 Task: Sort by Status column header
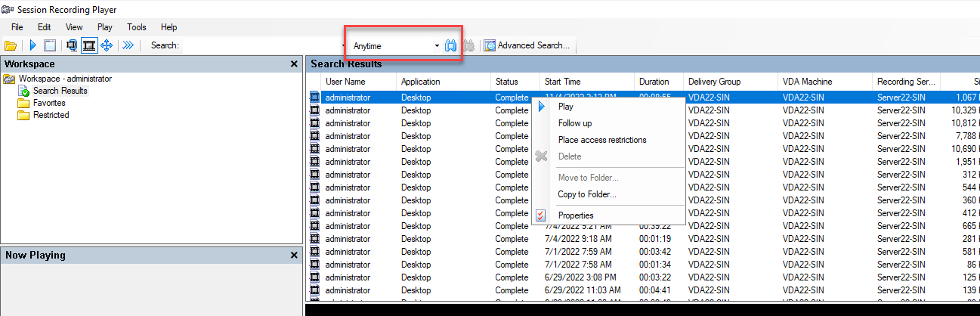(515, 82)
